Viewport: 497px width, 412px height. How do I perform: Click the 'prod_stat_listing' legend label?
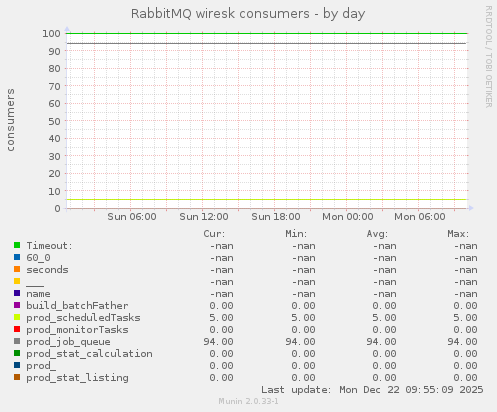coord(77,378)
